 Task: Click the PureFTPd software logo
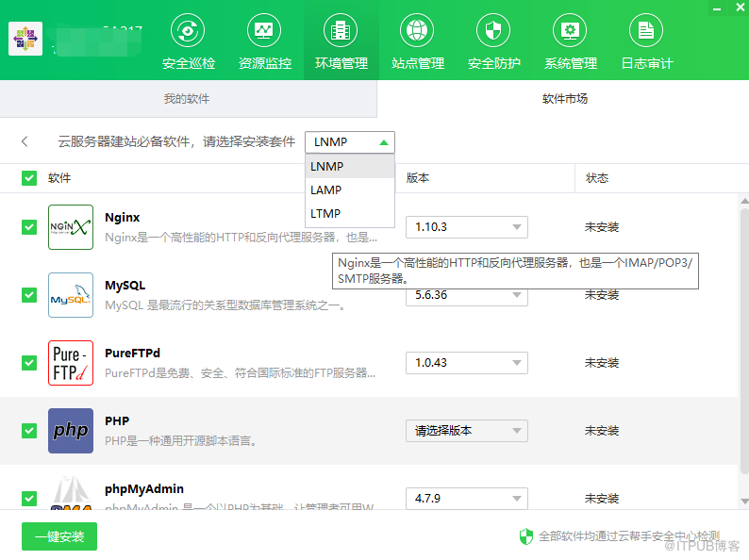71,363
